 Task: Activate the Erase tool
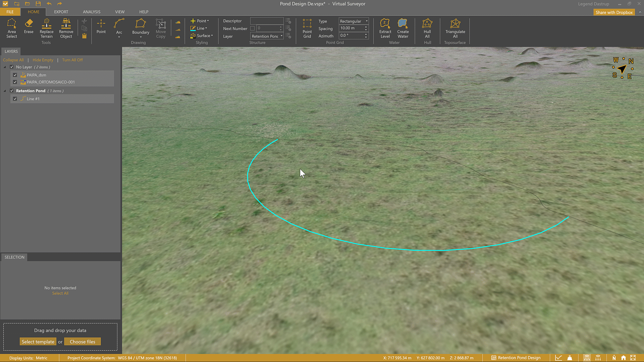pyautogui.click(x=29, y=26)
